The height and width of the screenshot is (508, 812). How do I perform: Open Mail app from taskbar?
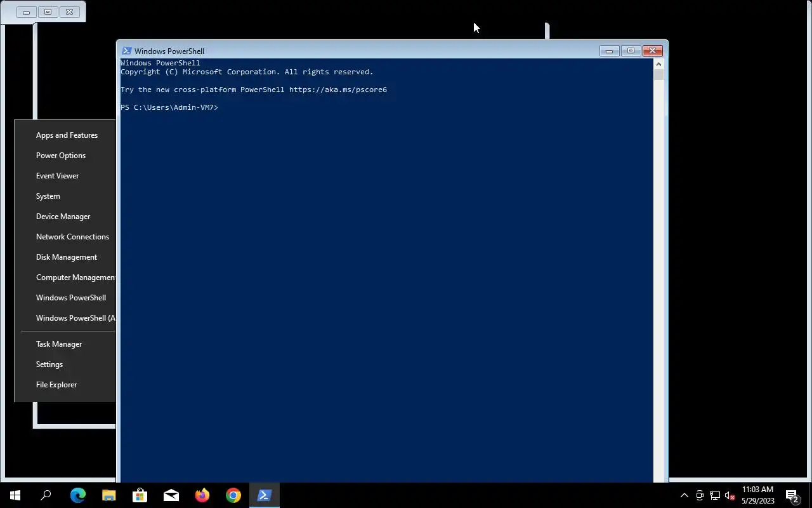coord(171,495)
